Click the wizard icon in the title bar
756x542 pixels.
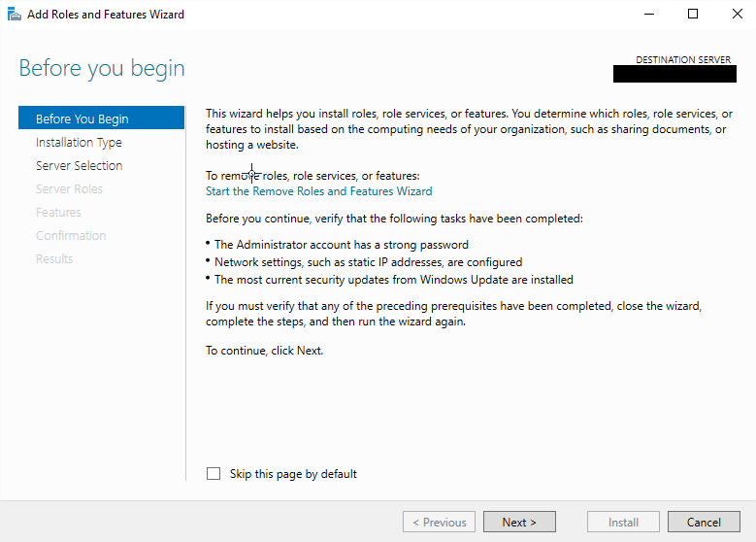[14, 15]
